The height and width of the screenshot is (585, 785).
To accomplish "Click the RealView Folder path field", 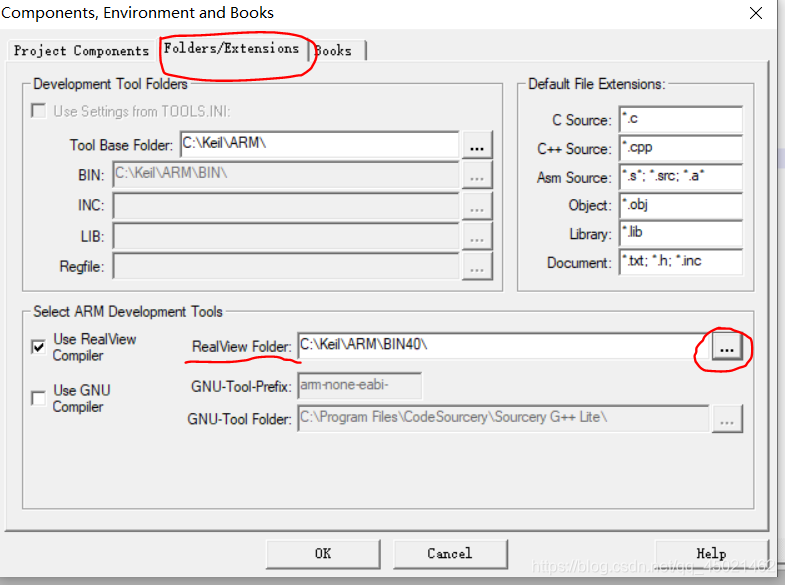I will (x=503, y=346).
